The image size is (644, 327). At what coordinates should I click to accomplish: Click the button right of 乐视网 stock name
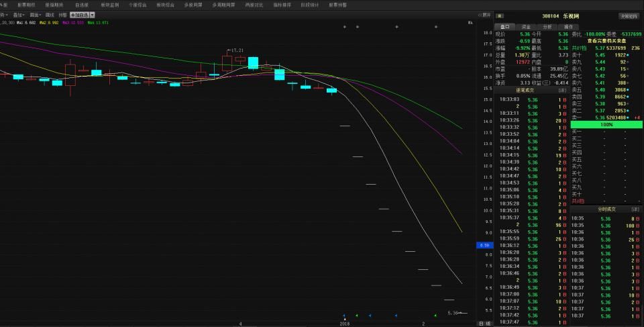(x=628, y=15)
